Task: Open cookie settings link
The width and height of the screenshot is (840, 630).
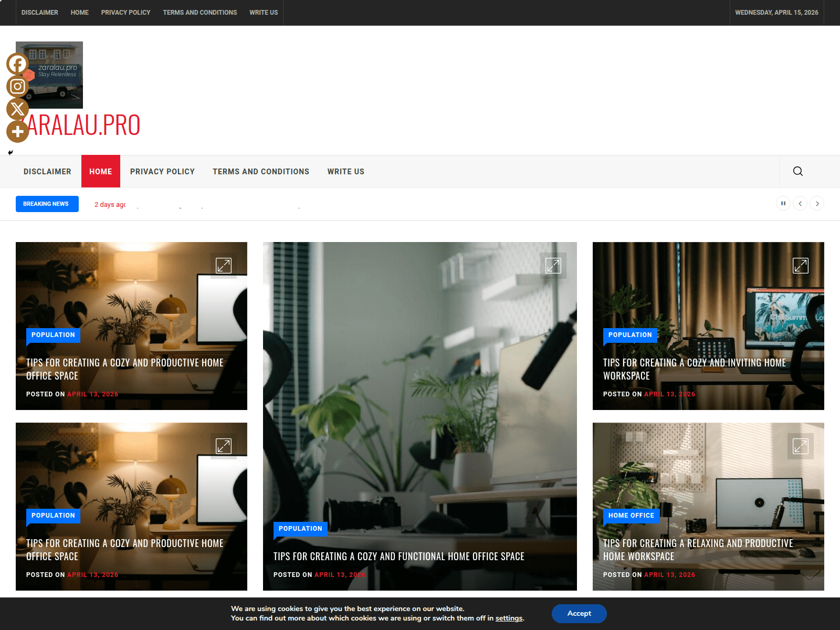Action: pyautogui.click(x=509, y=618)
